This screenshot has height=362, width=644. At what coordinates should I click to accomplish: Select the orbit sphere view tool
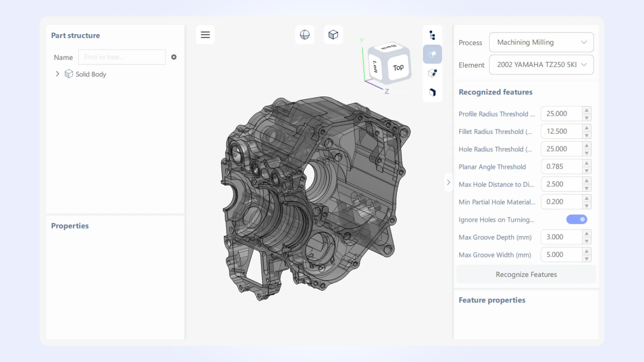305,35
